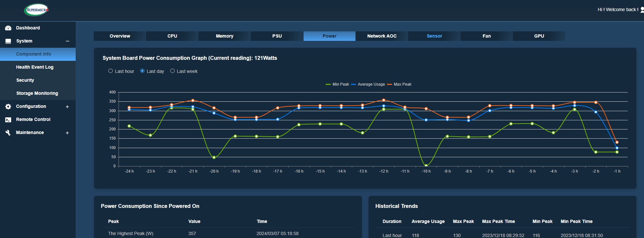Switch to the Network AOC tab
The height and width of the screenshot is (238, 644).
coord(382,36)
